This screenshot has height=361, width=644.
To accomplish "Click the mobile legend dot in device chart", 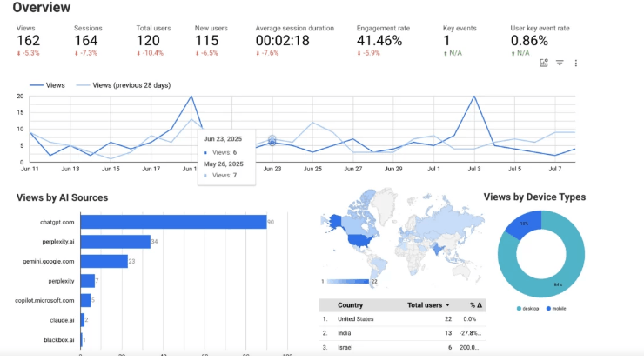I will tap(548, 309).
